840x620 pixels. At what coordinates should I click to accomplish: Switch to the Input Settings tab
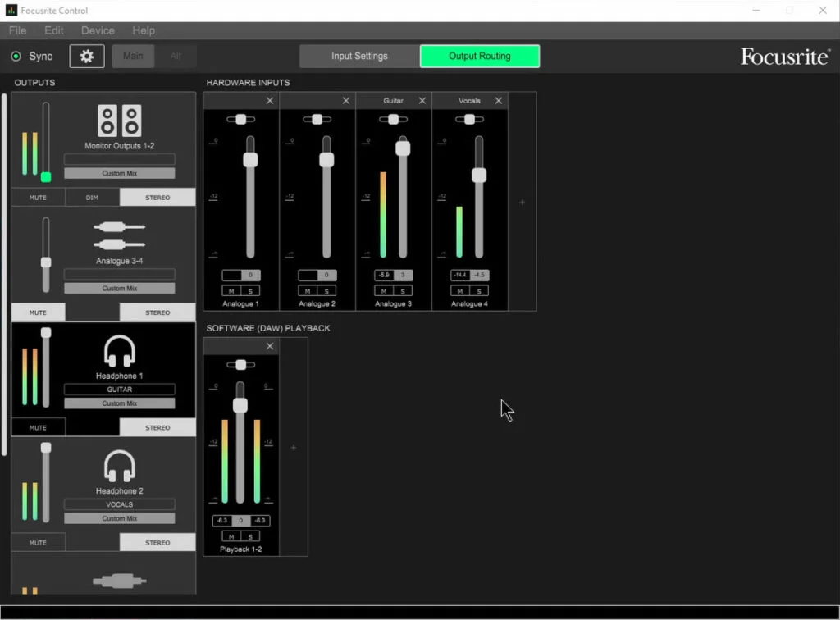click(359, 57)
